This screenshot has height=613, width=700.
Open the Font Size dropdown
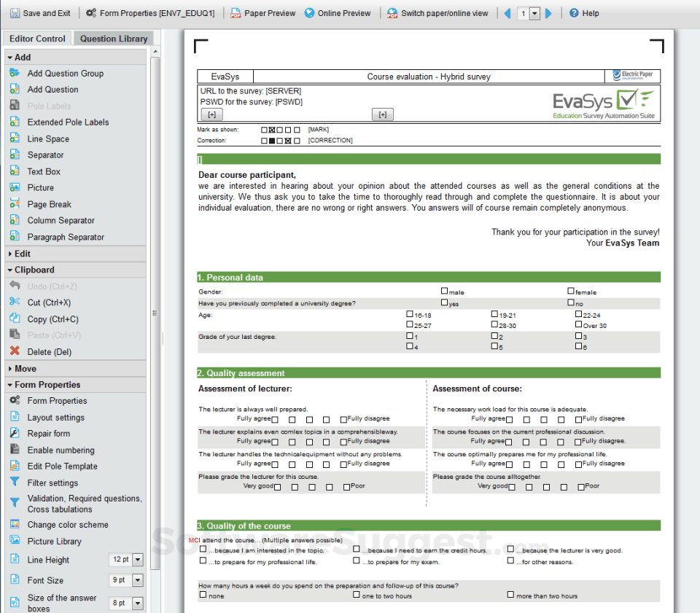tap(138, 580)
